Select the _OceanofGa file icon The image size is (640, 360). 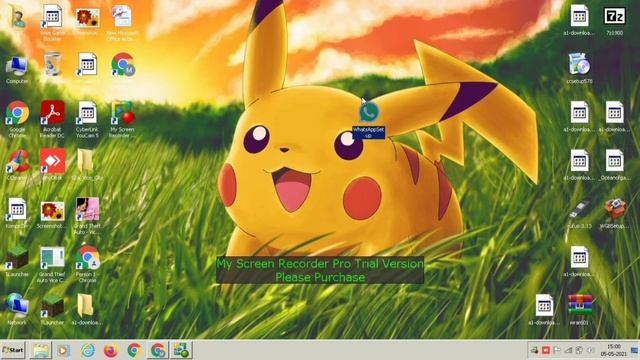coord(614,164)
